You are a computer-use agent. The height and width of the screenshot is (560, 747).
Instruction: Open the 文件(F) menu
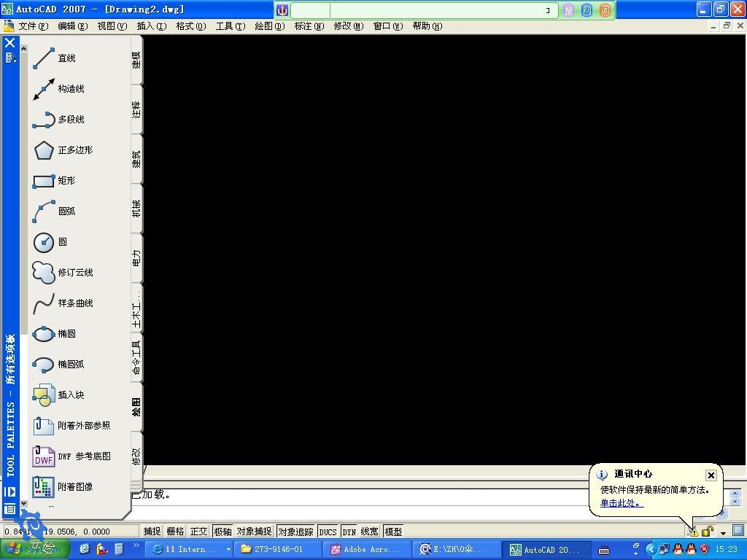click(x=34, y=26)
